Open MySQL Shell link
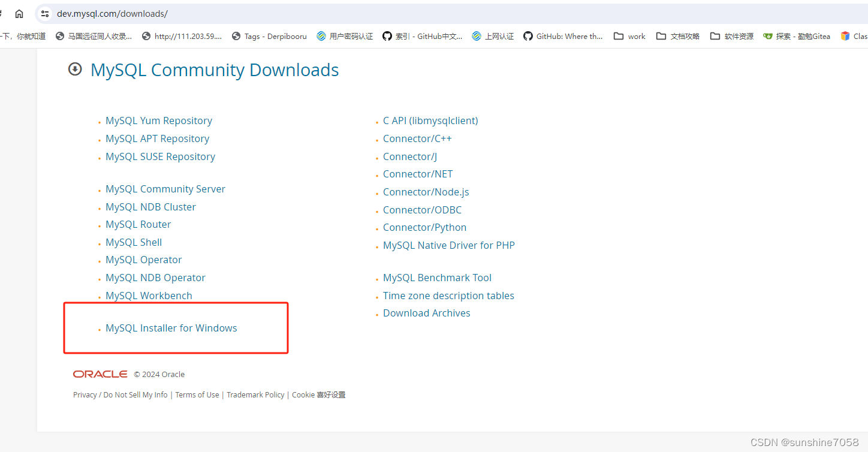Screen dimensions: 868x452 pyautogui.click(x=134, y=242)
